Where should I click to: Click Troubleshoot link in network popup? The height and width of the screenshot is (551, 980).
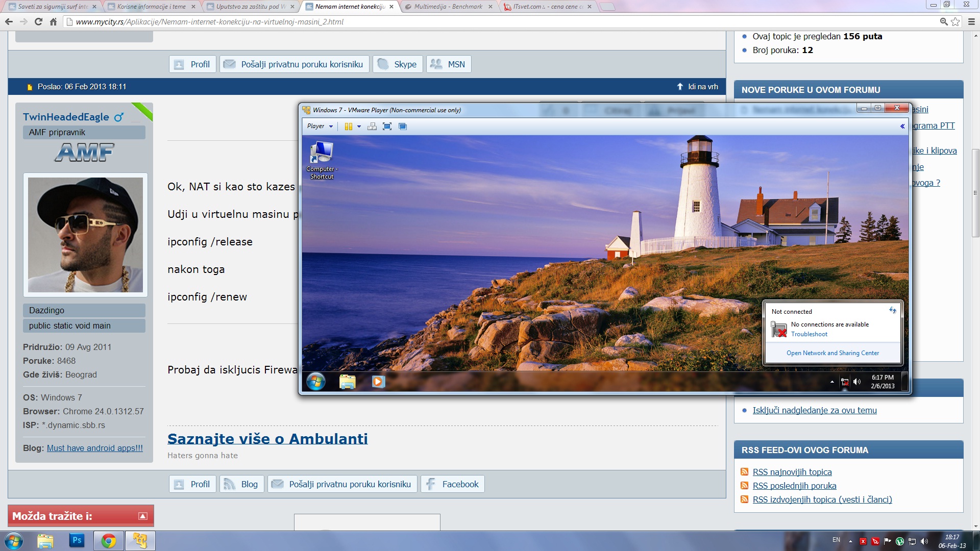pos(809,334)
